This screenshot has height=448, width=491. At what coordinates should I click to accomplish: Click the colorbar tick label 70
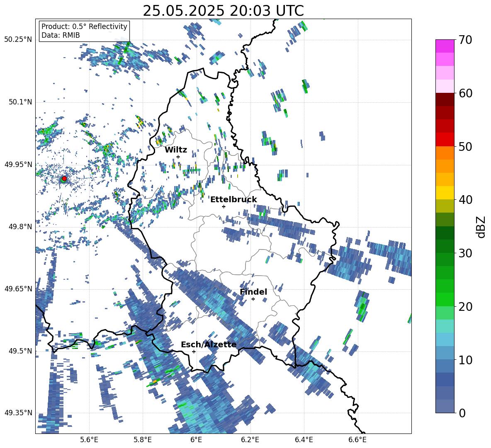pos(465,40)
